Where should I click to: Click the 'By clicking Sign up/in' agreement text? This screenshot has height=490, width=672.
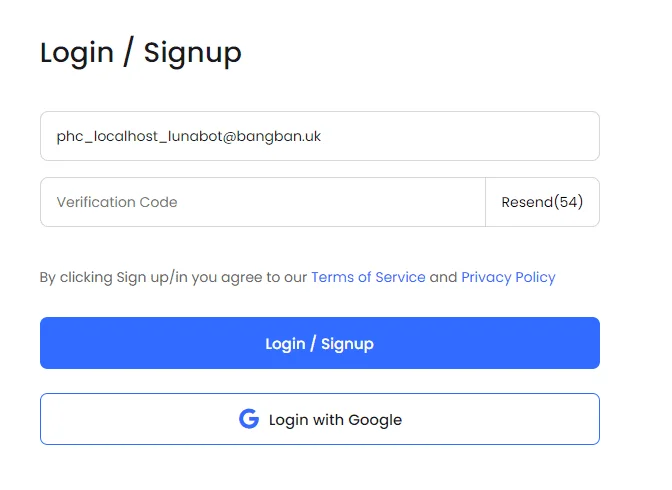[174, 277]
